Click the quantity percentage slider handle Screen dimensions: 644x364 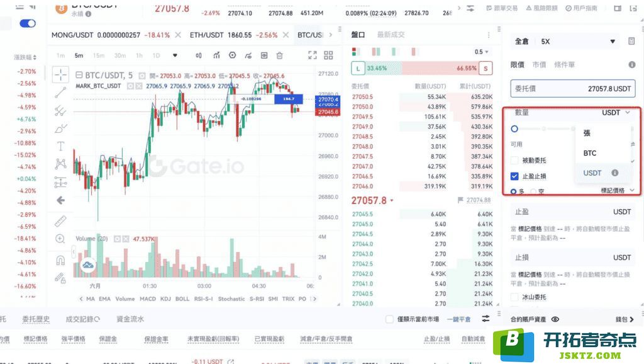coord(514,128)
